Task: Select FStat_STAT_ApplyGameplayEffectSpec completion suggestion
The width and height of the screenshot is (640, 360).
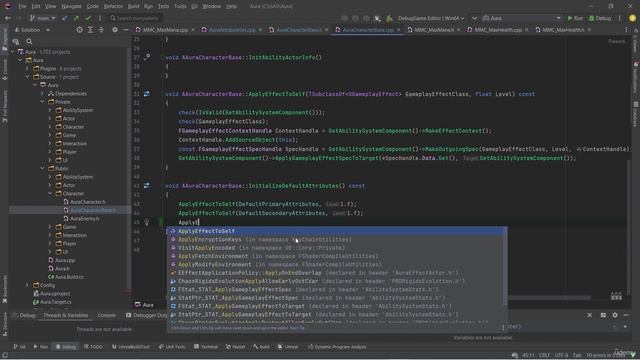Action: pyautogui.click(x=336, y=289)
